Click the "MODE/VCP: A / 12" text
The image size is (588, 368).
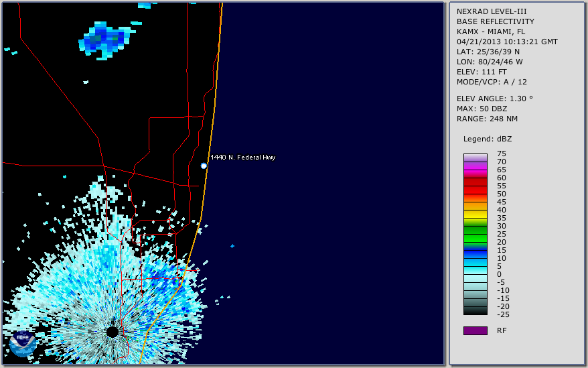(x=492, y=82)
